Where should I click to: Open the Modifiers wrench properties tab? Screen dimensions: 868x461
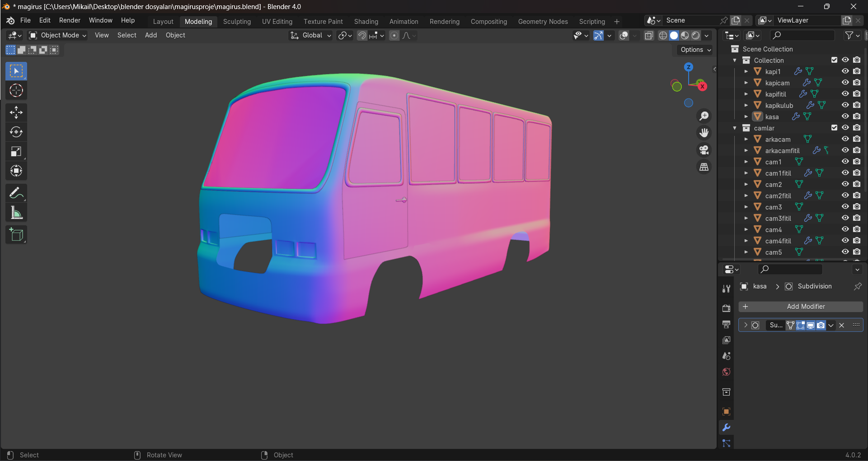[x=726, y=428]
